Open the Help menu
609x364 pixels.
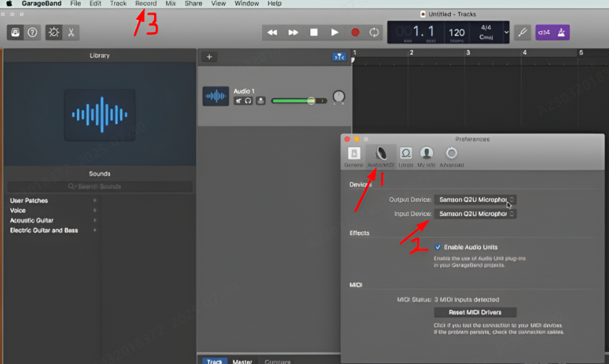(x=274, y=3)
